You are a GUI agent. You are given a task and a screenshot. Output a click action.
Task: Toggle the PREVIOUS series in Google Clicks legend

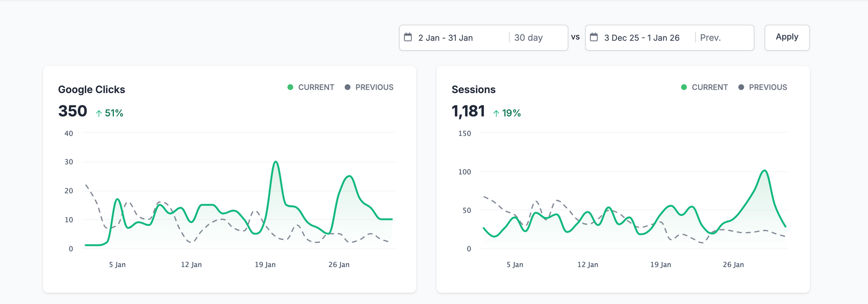tap(369, 87)
